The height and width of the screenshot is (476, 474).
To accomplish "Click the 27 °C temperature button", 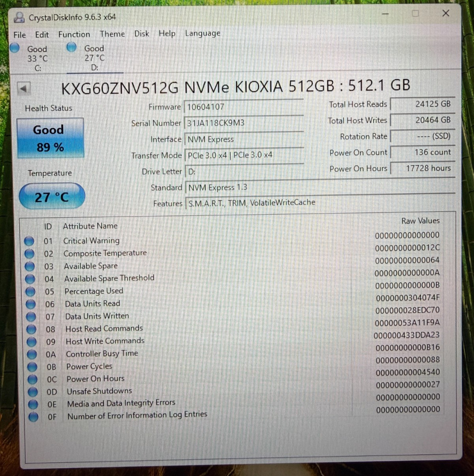I will (x=52, y=196).
